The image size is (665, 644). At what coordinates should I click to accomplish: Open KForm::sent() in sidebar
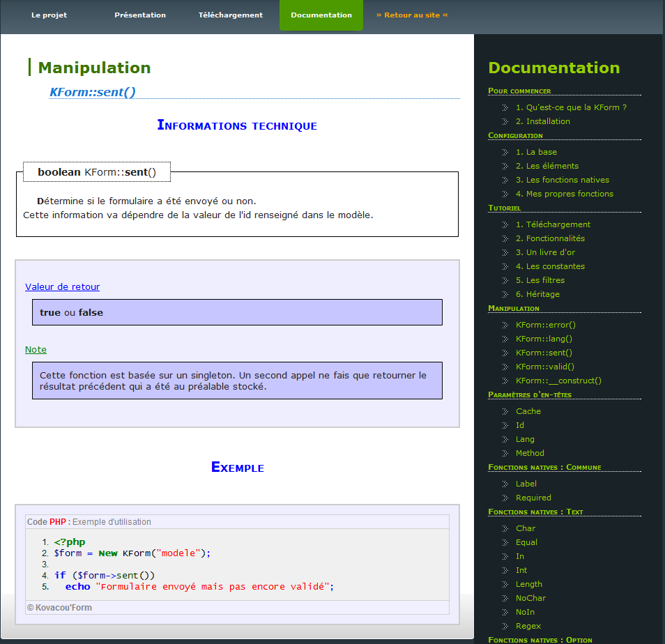click(x=544, y=353)
